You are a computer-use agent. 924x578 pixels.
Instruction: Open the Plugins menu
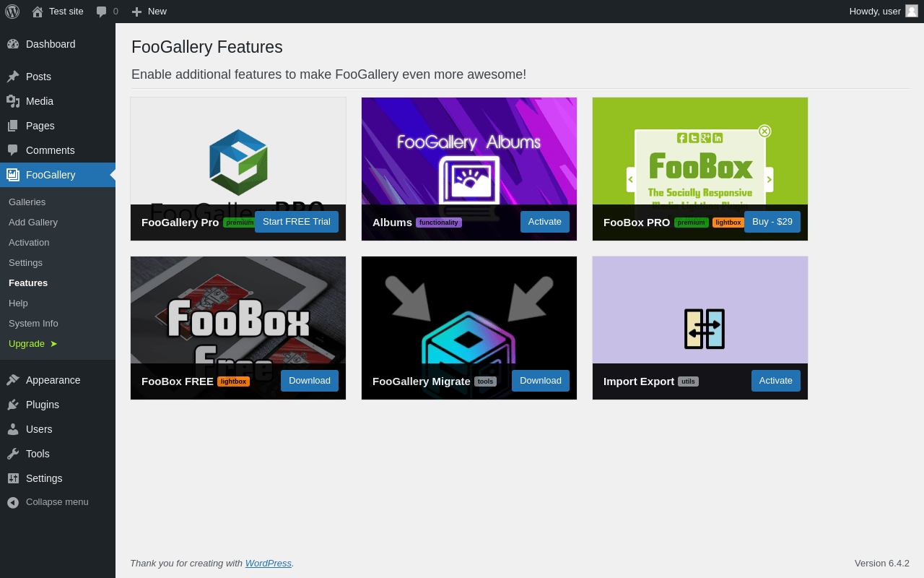[58, 405]
